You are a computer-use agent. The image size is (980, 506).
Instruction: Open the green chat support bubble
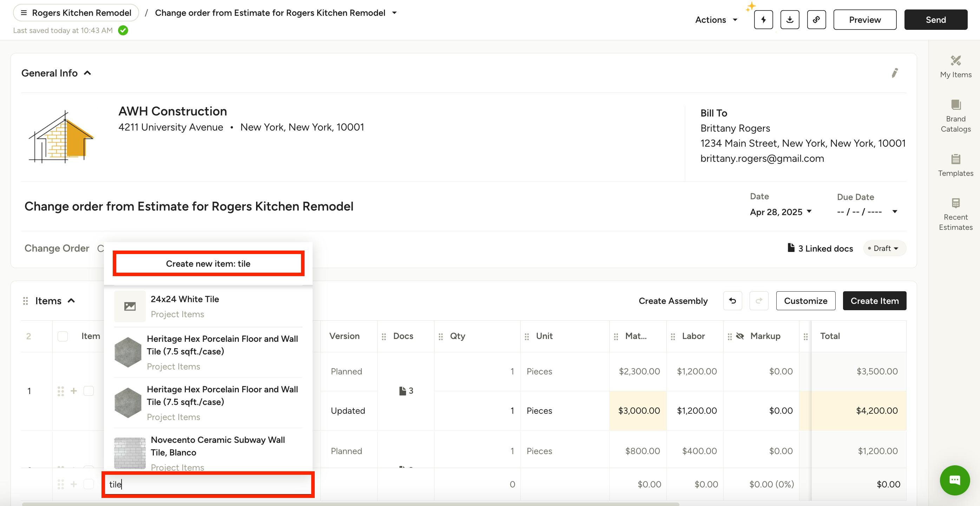point(954,480)
